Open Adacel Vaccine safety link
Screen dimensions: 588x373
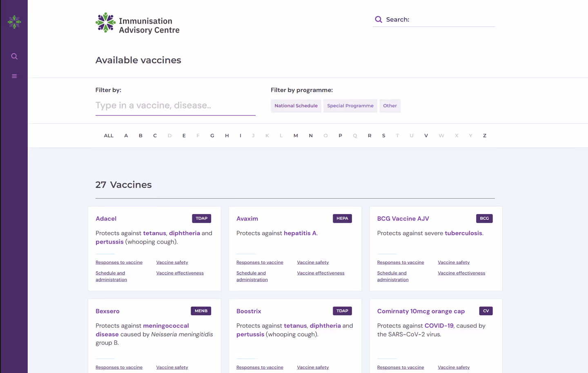click(x=172, y=262)
